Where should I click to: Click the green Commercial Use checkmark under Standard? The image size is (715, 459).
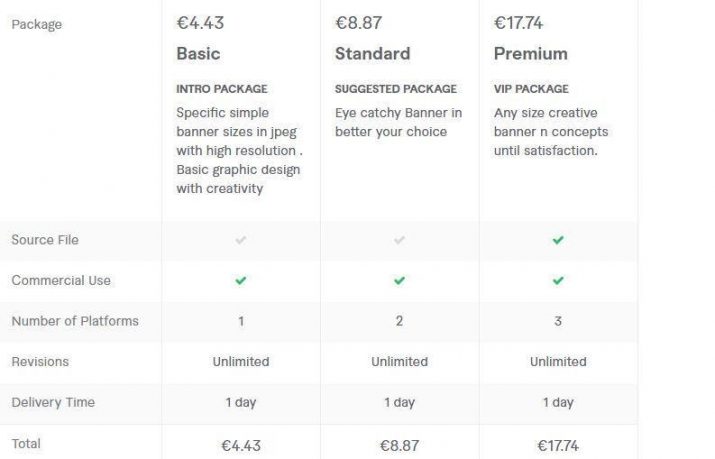399,280
